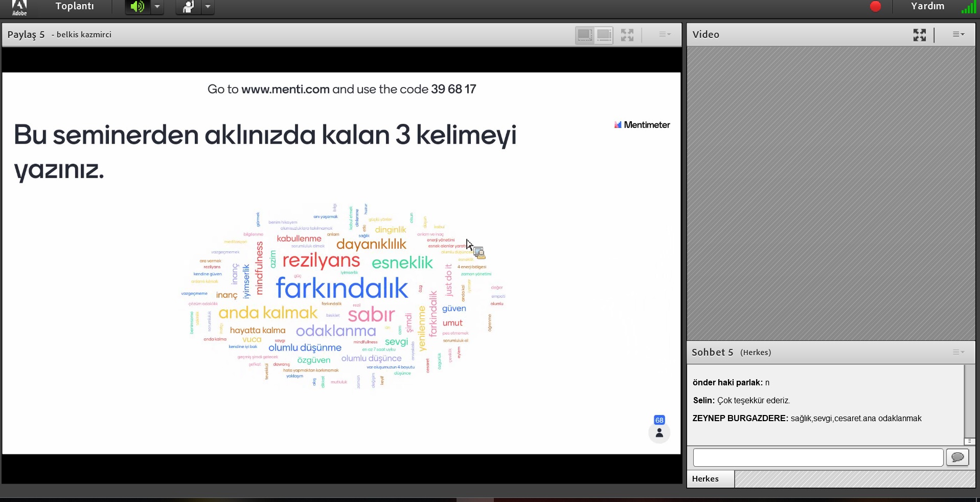Open the Toplantı menu
This screenshot has width=980, height=502.
[75, 6]
